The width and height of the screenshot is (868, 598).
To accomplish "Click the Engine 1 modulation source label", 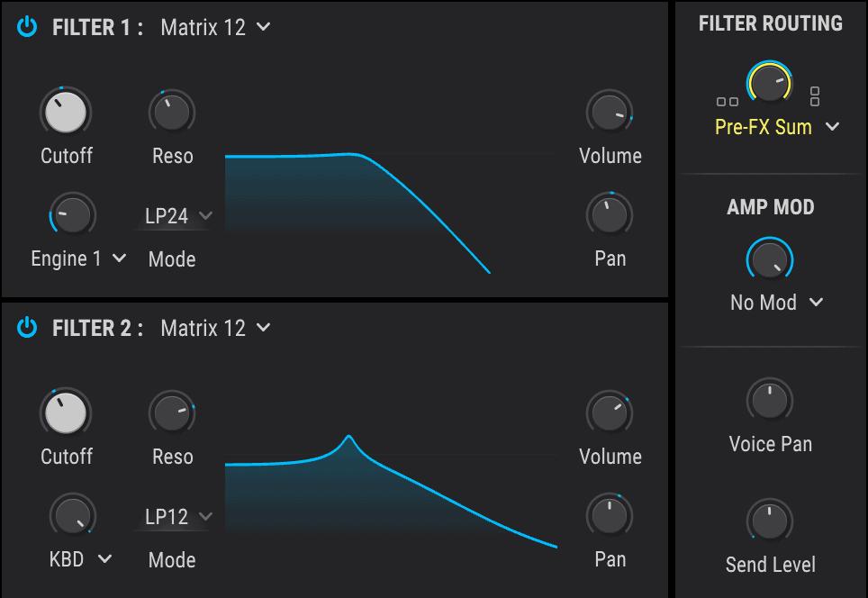I will coord(78,259).
